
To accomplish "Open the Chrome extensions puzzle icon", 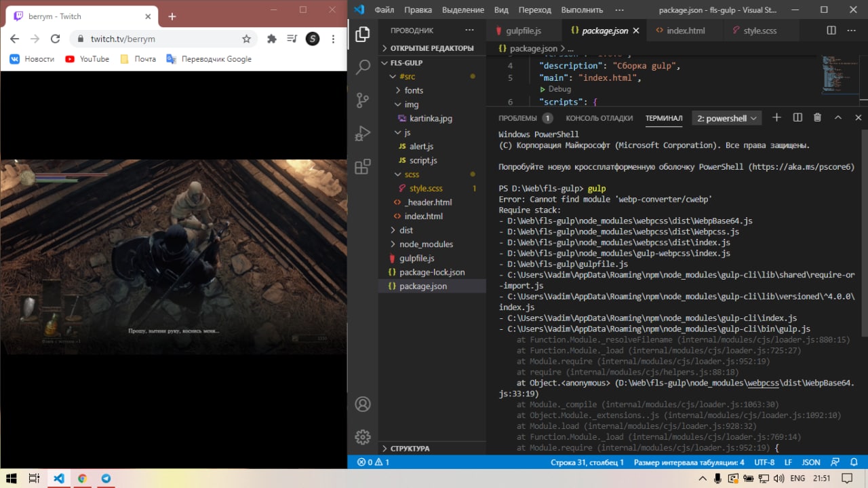I will 272,39.
